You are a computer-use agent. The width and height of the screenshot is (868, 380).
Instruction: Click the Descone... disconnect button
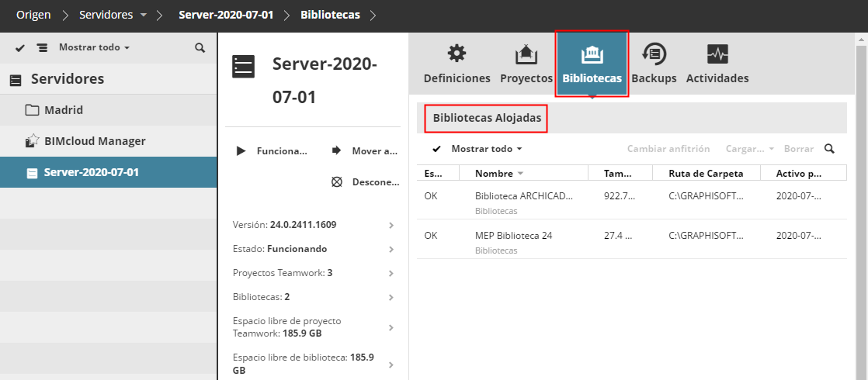(366, 182)
